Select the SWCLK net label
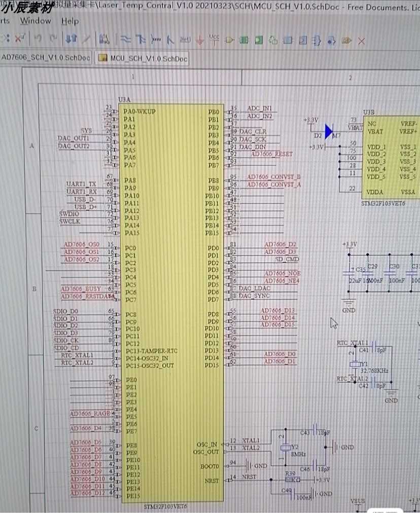 tap(69, 222)
